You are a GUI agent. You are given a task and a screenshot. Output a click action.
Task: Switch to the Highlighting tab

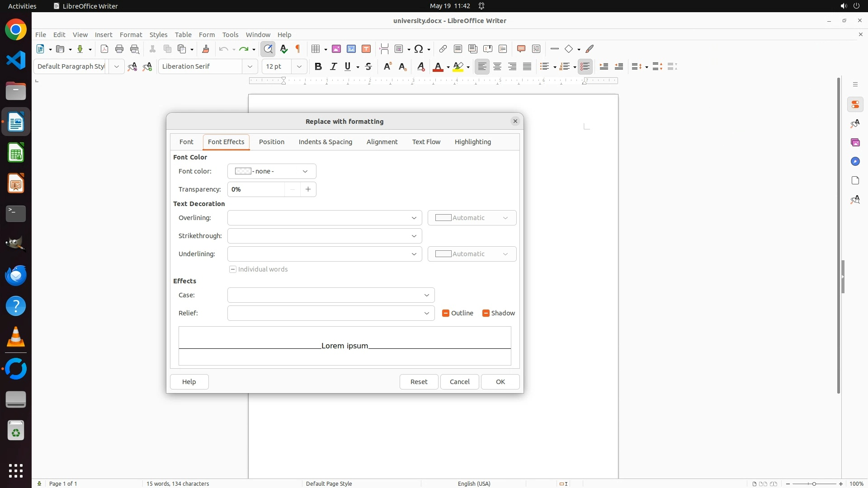pyautogui.click(x=472, y=142)
